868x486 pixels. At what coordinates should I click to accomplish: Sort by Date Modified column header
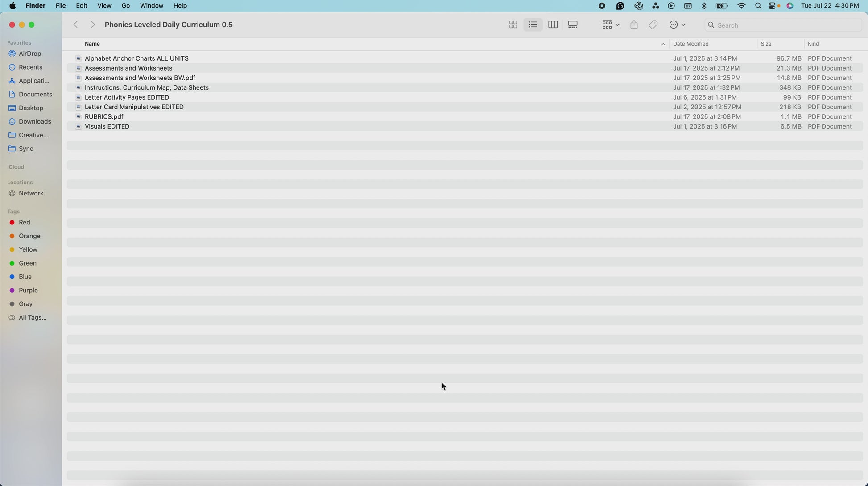(x=690, y=44)
